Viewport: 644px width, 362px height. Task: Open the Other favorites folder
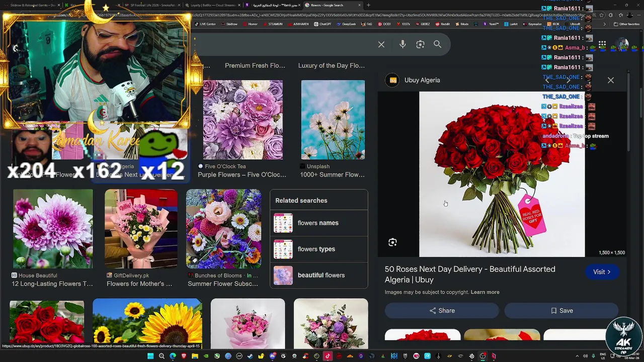[627, 24]
